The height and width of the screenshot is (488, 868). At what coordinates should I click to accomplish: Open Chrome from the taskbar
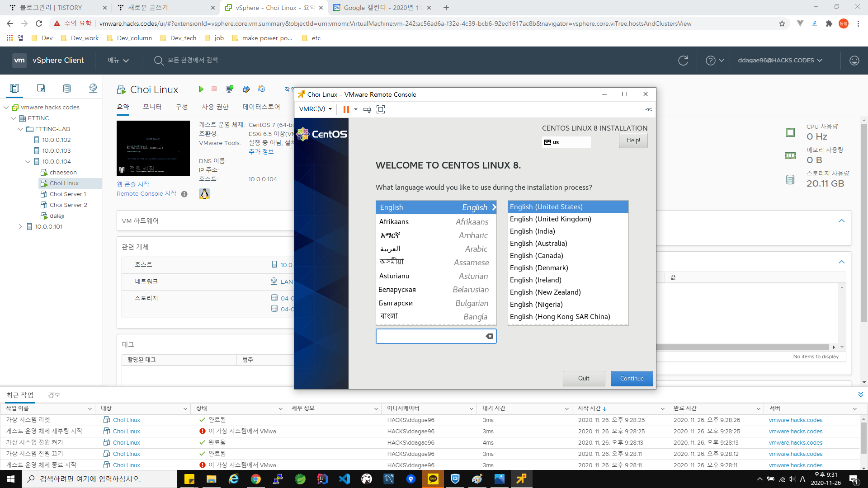click(x=256, y=479)
